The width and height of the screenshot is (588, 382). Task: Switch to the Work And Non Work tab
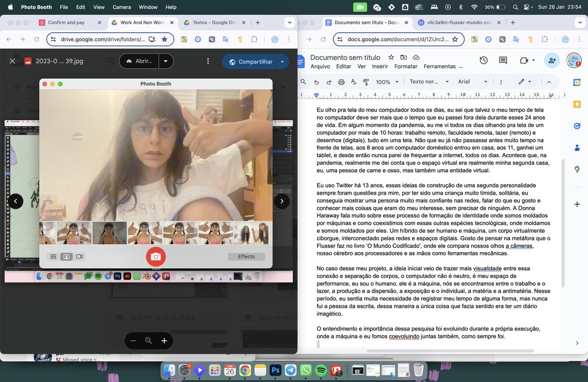(143, 23)
